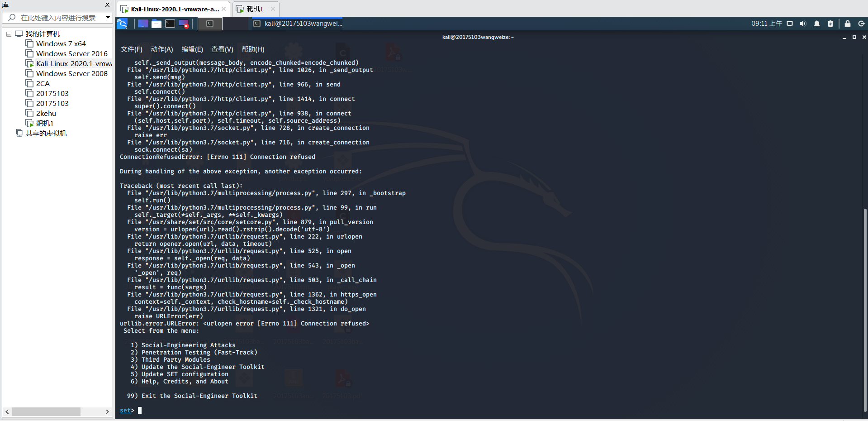
Task: Launch terminal emulator from Kali panel
Action: [170, 24]
